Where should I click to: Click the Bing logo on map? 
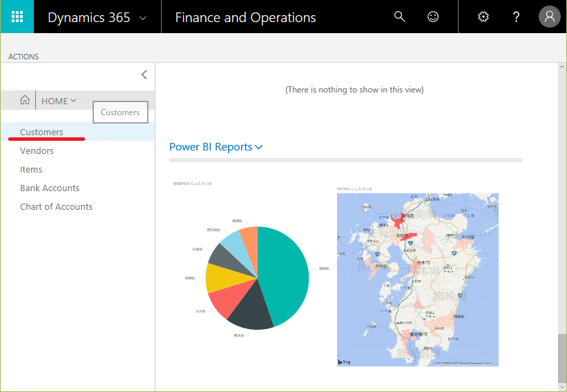tap(344, 362)
